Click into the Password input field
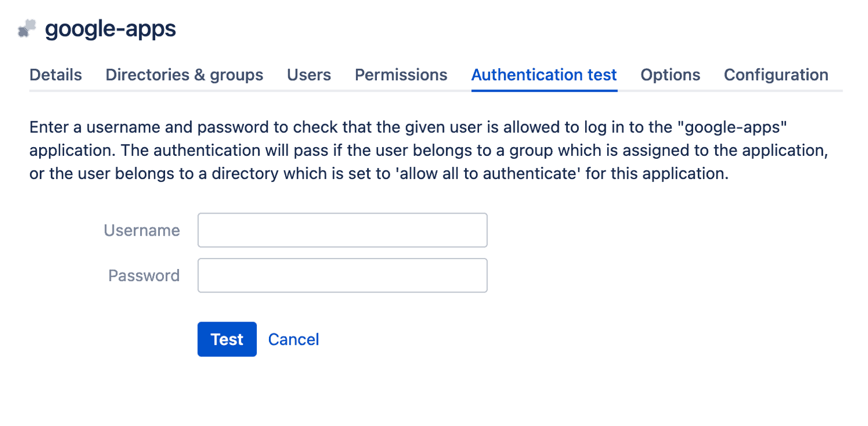 coord(343,275)
